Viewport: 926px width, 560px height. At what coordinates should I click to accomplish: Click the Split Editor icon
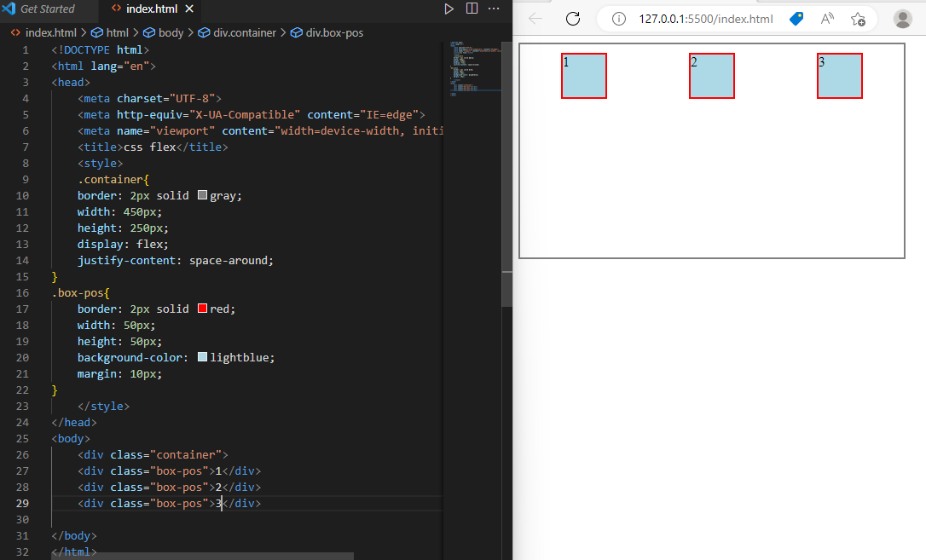tap(472, 9)
